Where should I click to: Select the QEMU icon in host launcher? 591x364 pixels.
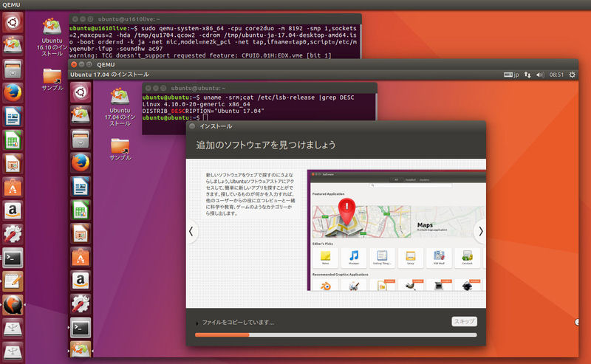pyautogui.click(x=13, y=304)
